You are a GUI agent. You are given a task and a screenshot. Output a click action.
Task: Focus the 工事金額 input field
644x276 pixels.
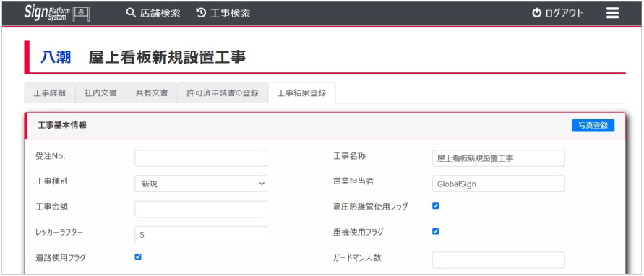(x=201, y=209)
